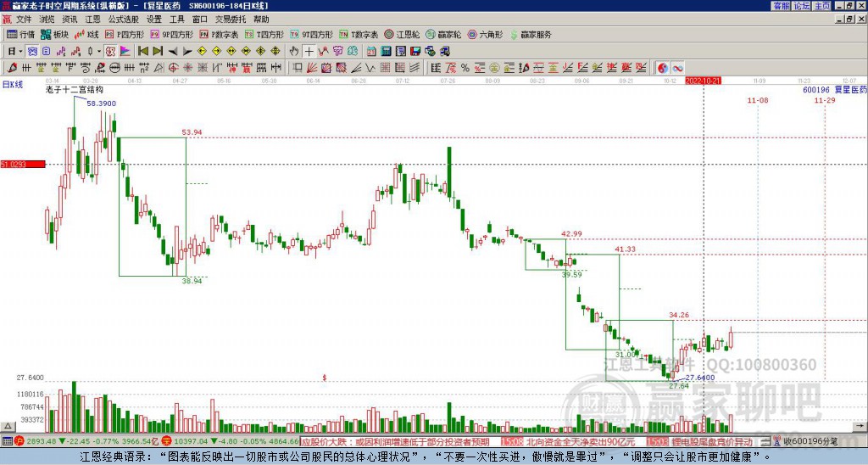Open the 9P四方形 tool

coord(172,34)
